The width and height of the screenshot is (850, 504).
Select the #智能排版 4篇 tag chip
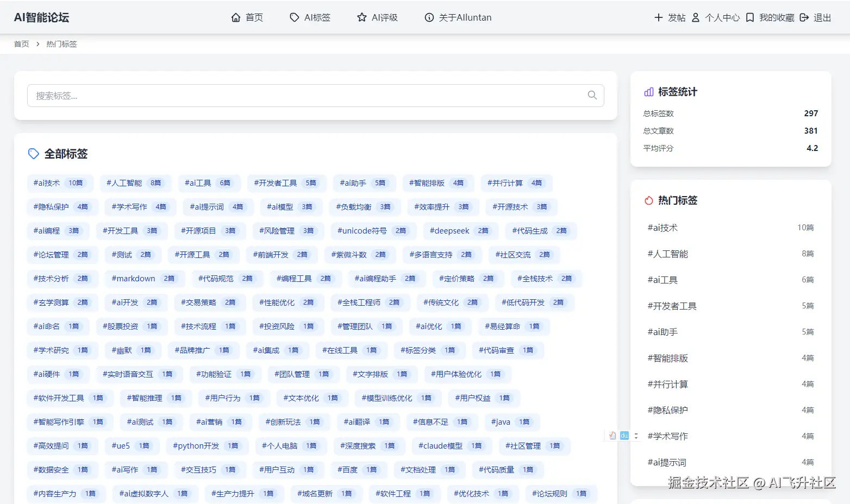pyautogui.click(x=438, y=183)
